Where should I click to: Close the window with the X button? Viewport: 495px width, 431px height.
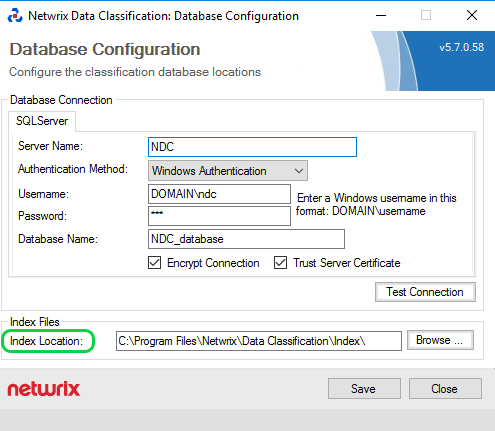click(472, 15)
